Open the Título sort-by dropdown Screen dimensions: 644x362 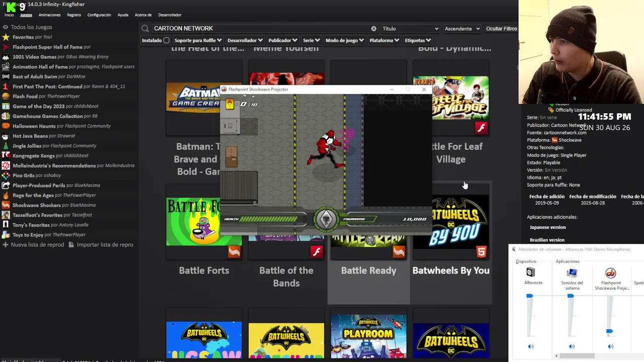[411, 29]
